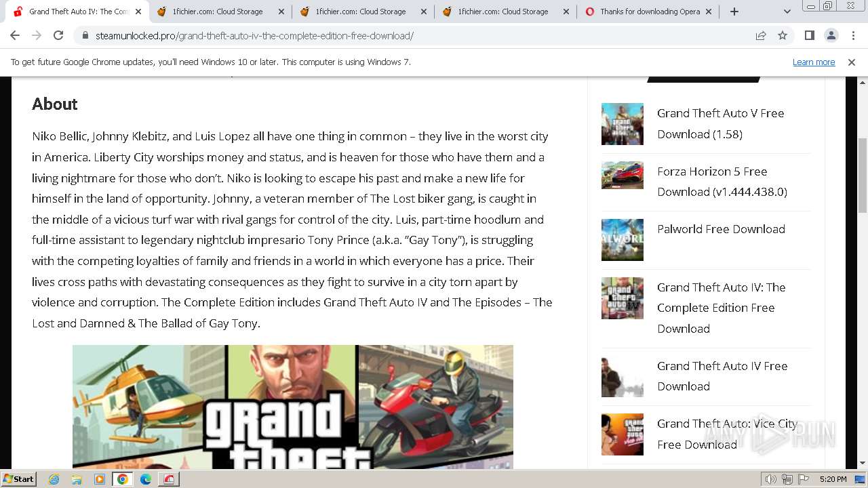Launch Microsoft Edge from the taskbar
The image size is (868, 488).
pos(146,479)
